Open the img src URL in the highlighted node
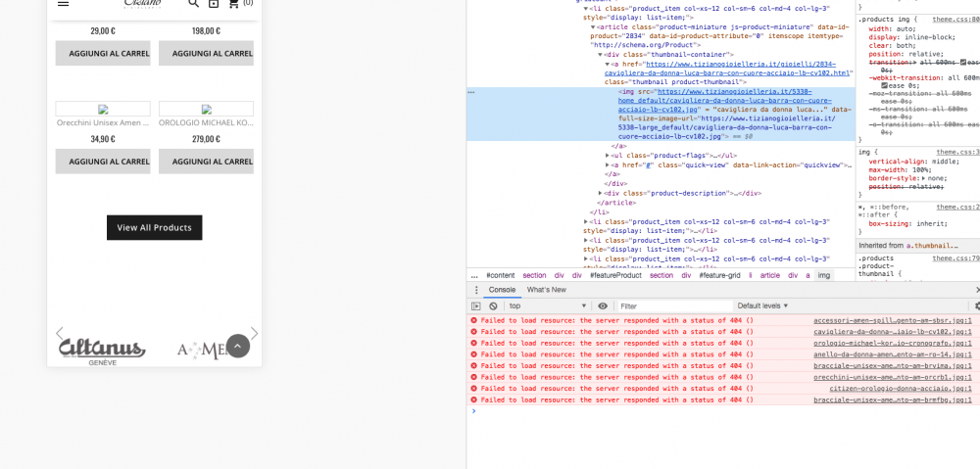Screen dimensions: 980x469 pos(725,100)
